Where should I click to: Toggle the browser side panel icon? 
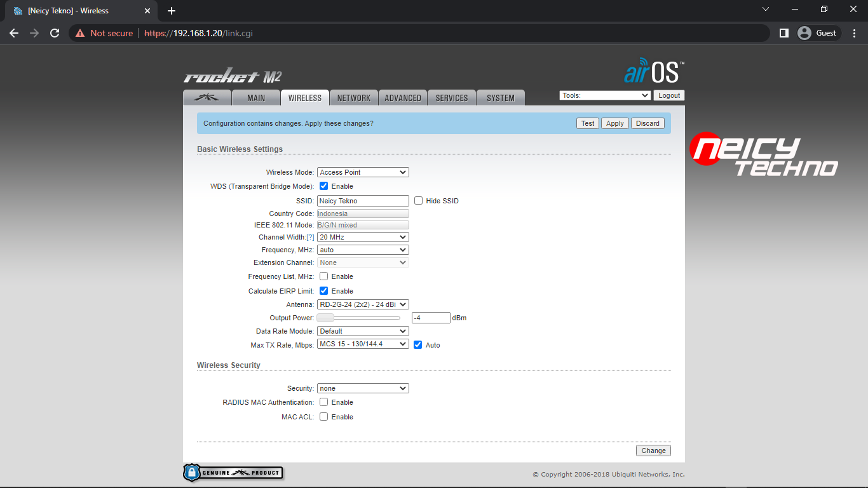(784, 33)
